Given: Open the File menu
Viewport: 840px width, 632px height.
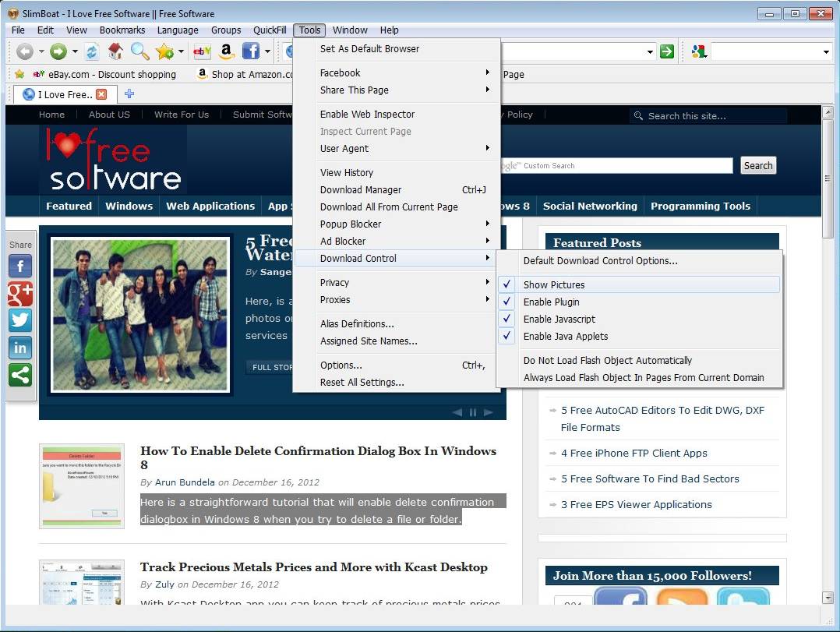Looking at the screenshot, I should click(18, 30).
